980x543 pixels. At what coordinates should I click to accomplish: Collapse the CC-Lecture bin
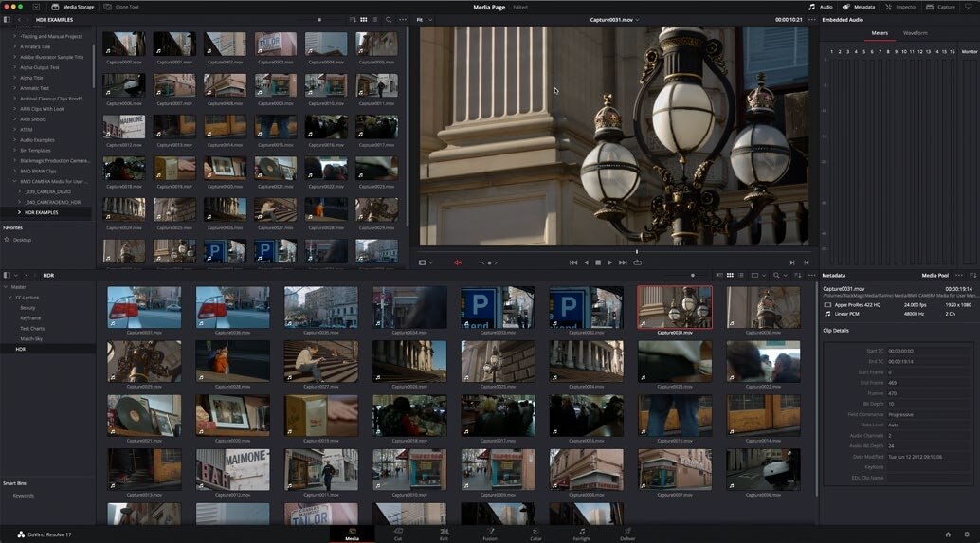[10, 298]
